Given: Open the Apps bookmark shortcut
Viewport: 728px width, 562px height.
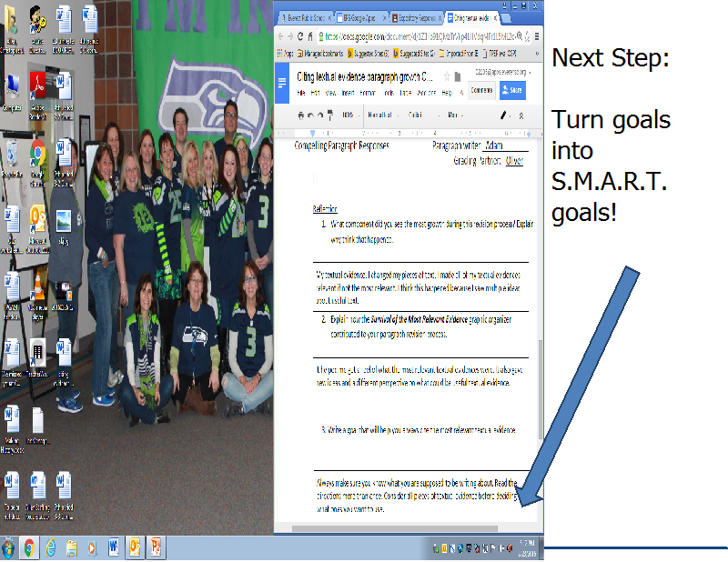Looking at the screenshot, I should [285, 54].
